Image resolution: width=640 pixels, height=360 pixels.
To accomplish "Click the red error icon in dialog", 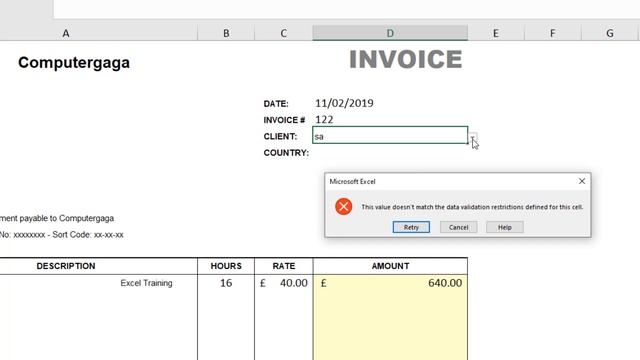I will pyautogui.click(x=344, y=207).
